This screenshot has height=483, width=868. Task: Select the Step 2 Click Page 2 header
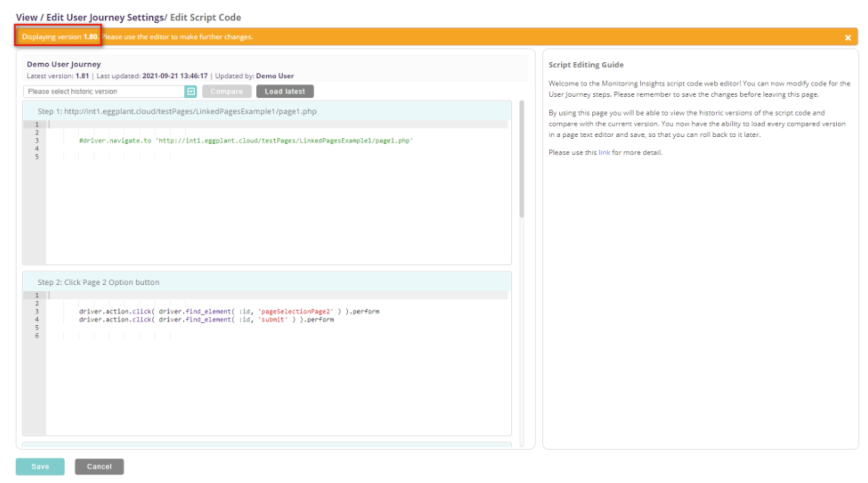coord(267,282)
